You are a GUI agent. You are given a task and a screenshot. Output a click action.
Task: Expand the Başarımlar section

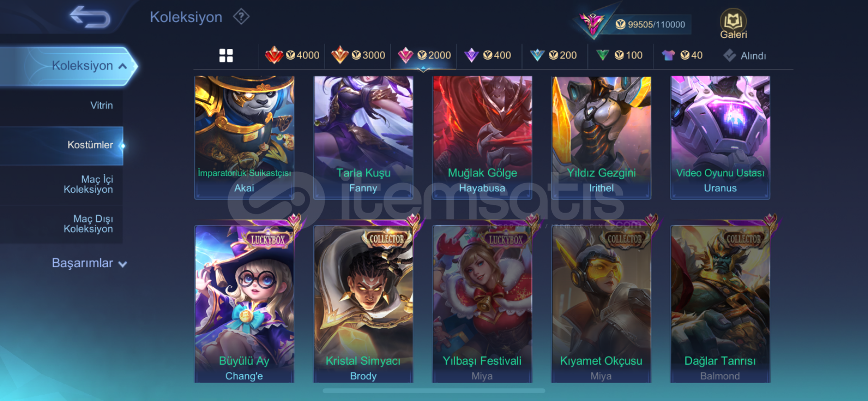pyautogui.click(x=89, y=263)
